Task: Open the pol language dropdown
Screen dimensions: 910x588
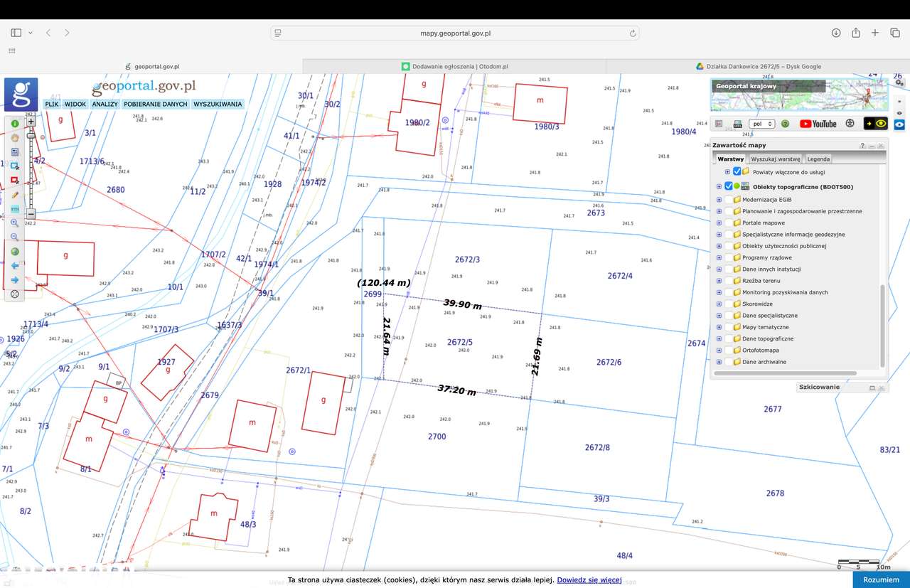Action: coord(761,124)
